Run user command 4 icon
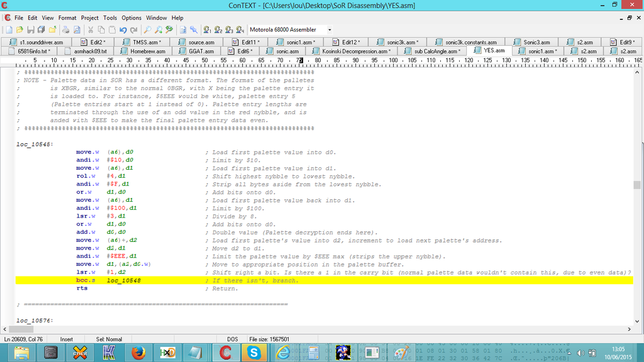Screen dimensions: 644x362 [240, 30]
